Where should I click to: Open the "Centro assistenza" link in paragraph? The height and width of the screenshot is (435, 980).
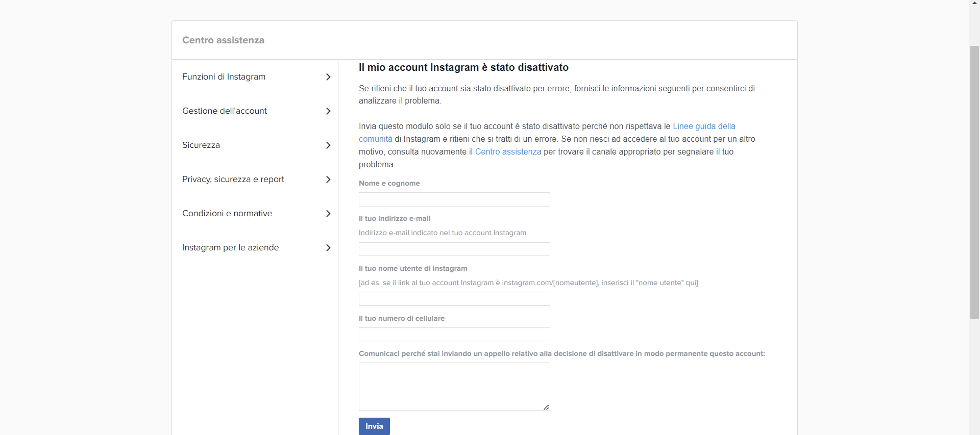pos(508,151)
